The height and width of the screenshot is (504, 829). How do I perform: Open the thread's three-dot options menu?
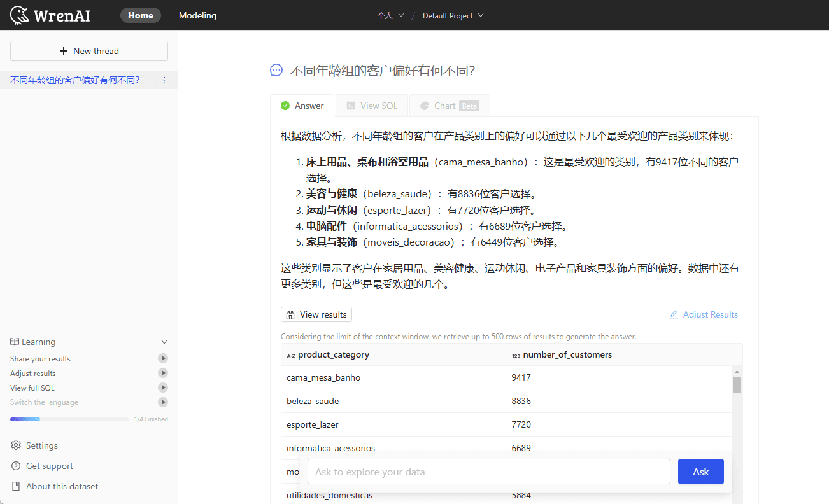pyautogui.click(x=164, y=80)
